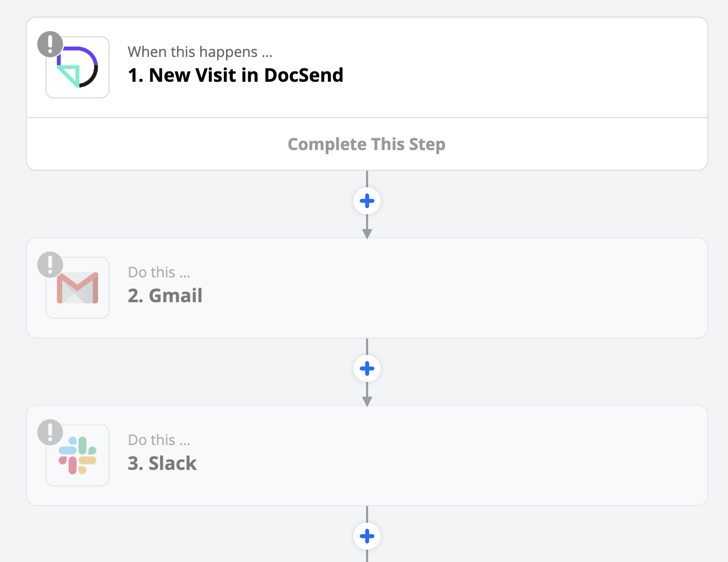Click the Complete This Step button
Screen dimensions: 728x562
point(367,144)
